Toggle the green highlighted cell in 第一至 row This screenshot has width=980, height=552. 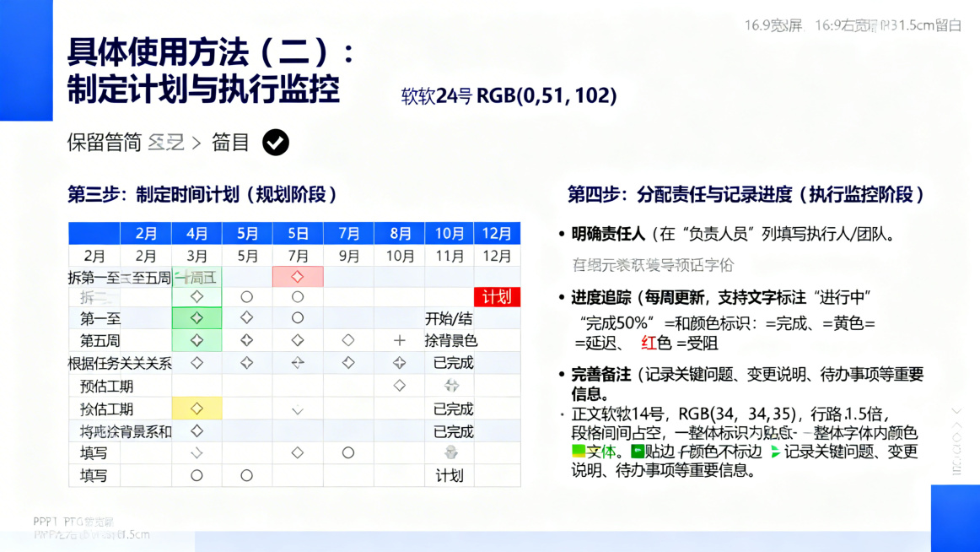click(197, 317)
